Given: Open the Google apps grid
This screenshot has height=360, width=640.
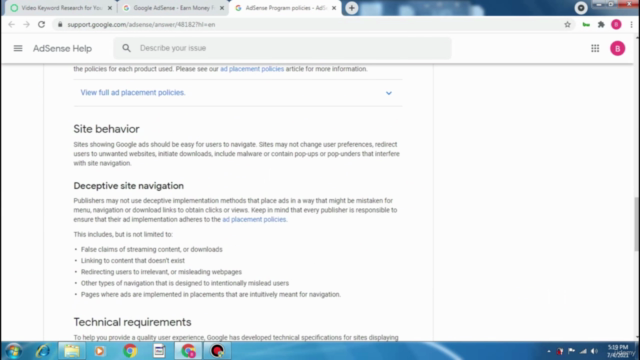Looking at the screenshot, I should pos(595,49).
